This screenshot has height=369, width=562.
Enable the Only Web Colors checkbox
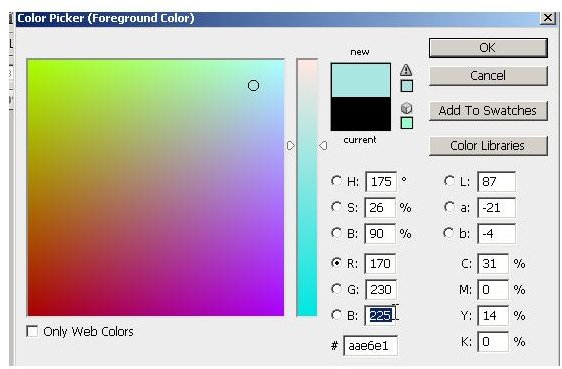32,331
